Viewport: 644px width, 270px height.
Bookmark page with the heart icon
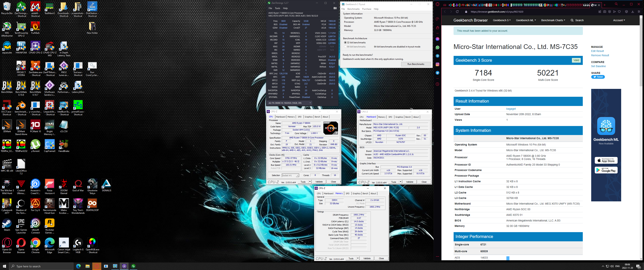coord(619,12)
